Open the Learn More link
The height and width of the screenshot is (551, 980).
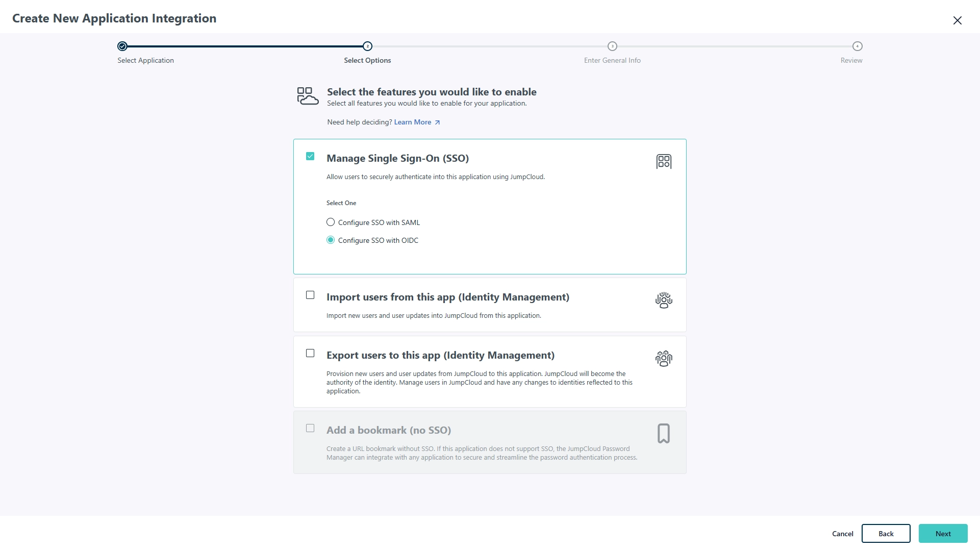(412, 122)
